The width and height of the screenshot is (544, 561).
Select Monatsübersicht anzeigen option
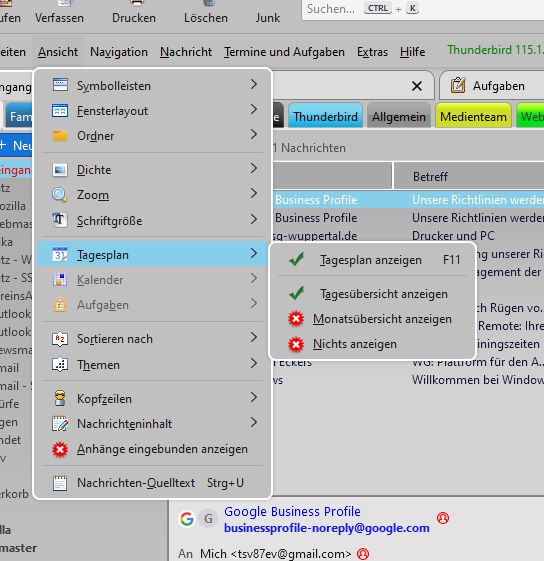[373, 319]
